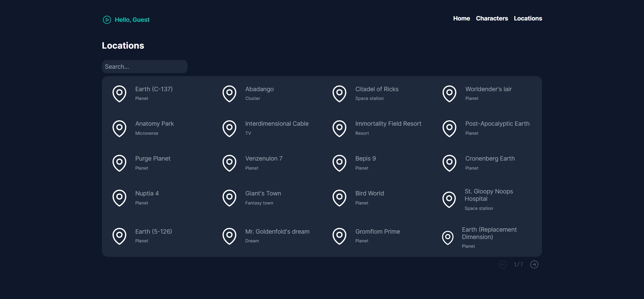Click the map pin icon for Earth (C-137)
Image resolution: width=644 pixels, height=299 pixels.
119,94
